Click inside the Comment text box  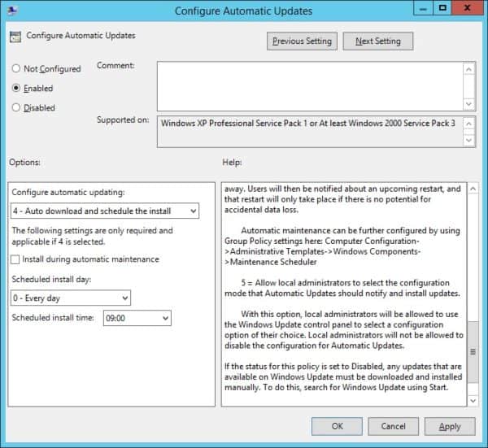click(309, 86)
